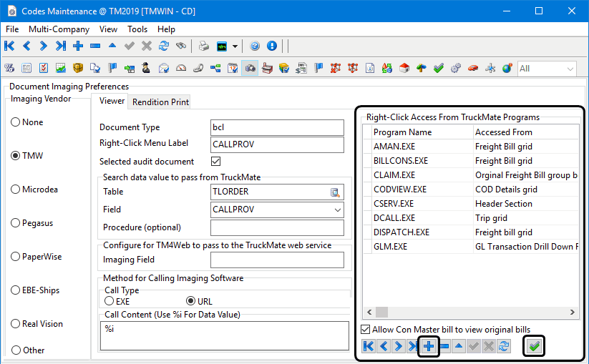Click the red car icon in the toolbar

[x=472, y=69]
